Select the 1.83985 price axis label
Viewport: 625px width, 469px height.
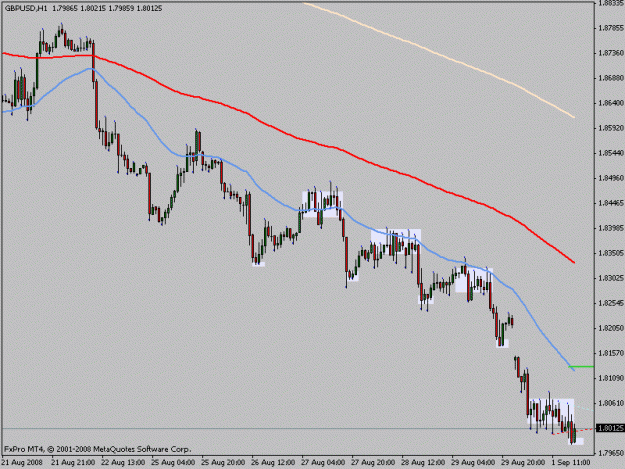611,228
